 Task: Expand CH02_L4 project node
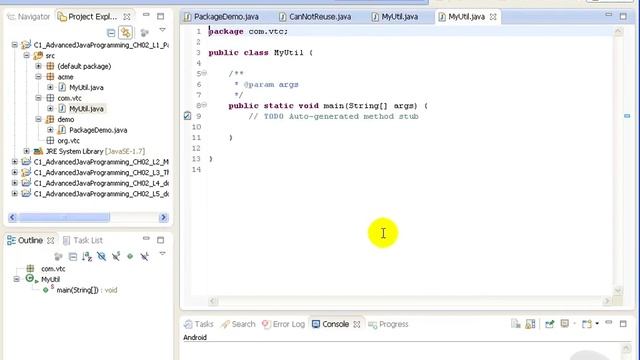coord(15,183)
